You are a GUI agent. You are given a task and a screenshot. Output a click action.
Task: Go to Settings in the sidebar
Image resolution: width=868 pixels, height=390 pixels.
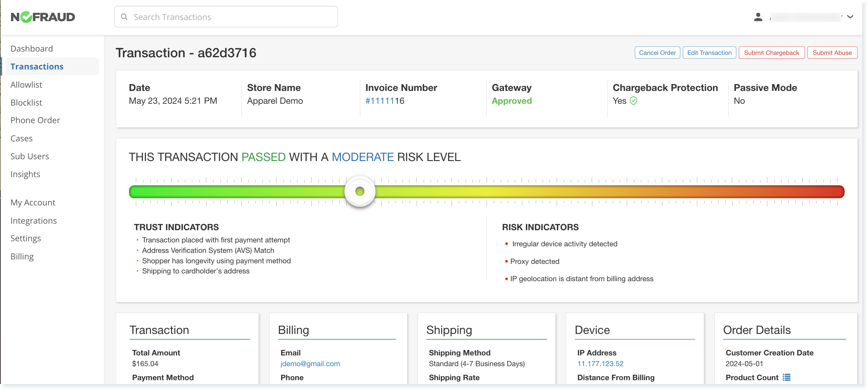pos(26,238)
